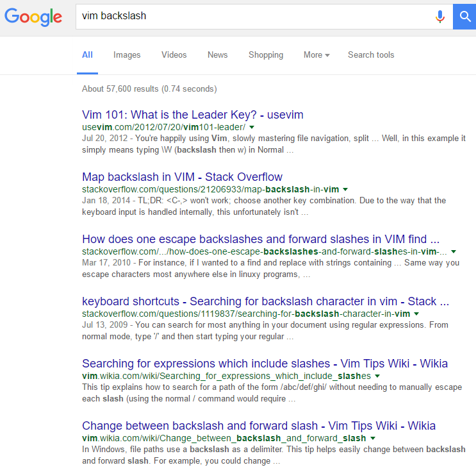Screen dimensions: 476x472
Task: Click vim.wikia.com Change_between_backslash URL text
Action: pyautogui.click(x=224, y=438)
